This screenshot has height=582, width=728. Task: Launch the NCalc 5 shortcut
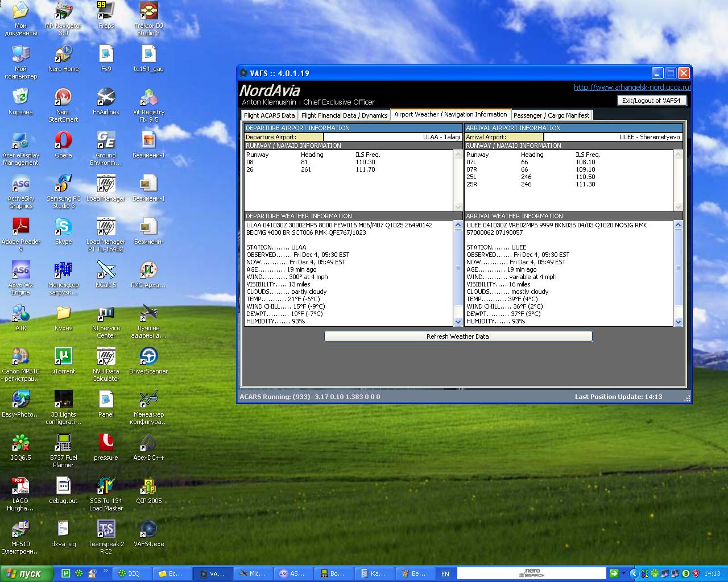coord(106,275)
